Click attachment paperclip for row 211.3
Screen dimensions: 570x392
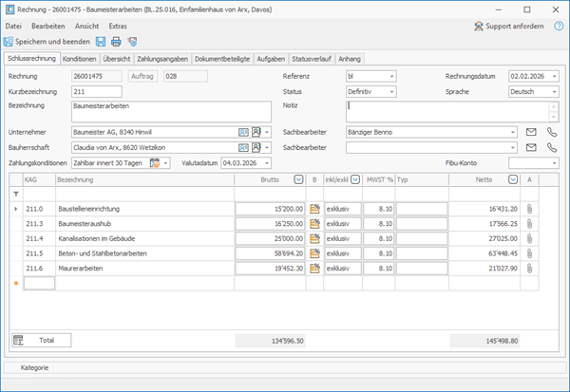530,224
